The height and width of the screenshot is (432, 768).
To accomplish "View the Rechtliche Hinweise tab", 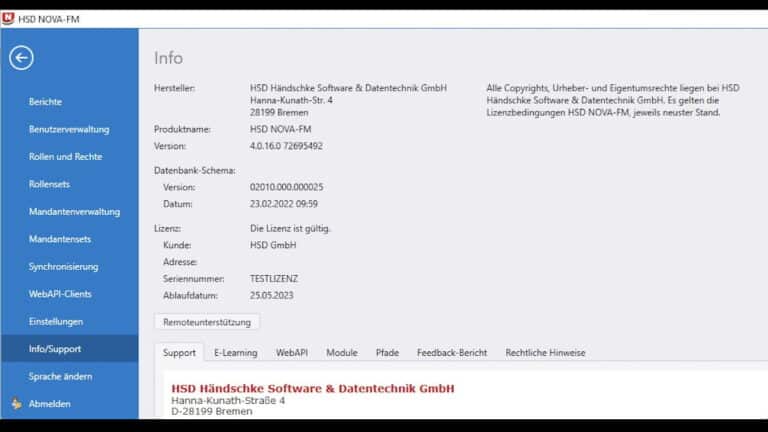I will click(545, 353).
